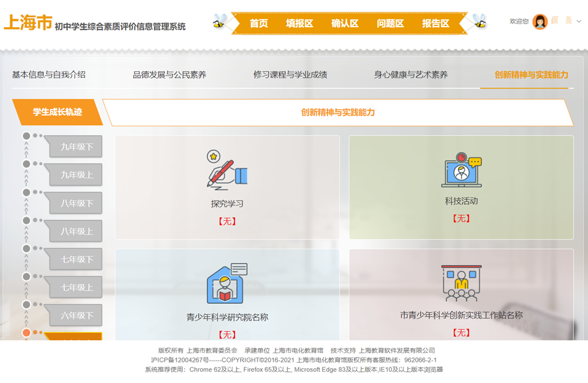Click the 七年级下 grade button
Screen dimensions: 588x383
point(76,259)
